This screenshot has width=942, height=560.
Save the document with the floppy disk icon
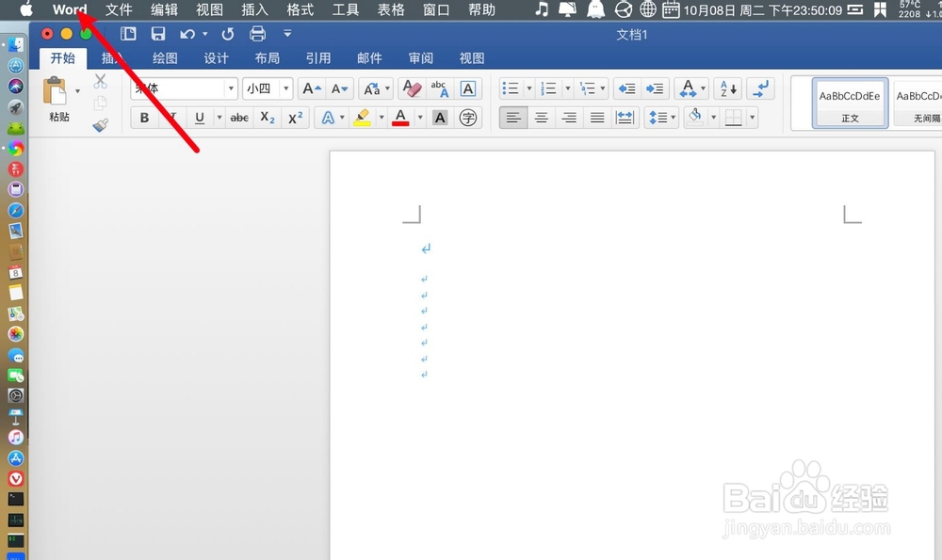pyautogui.click(x=158, y=34)
